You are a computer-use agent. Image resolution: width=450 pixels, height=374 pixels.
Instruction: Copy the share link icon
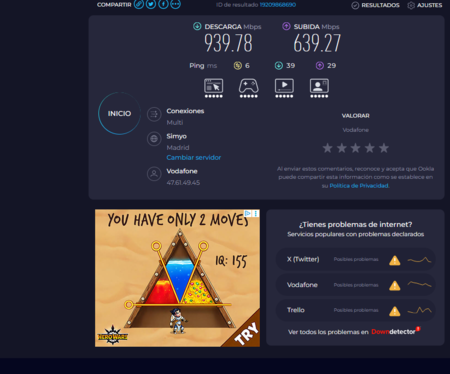pyautogui.click(x=139, y=4)
